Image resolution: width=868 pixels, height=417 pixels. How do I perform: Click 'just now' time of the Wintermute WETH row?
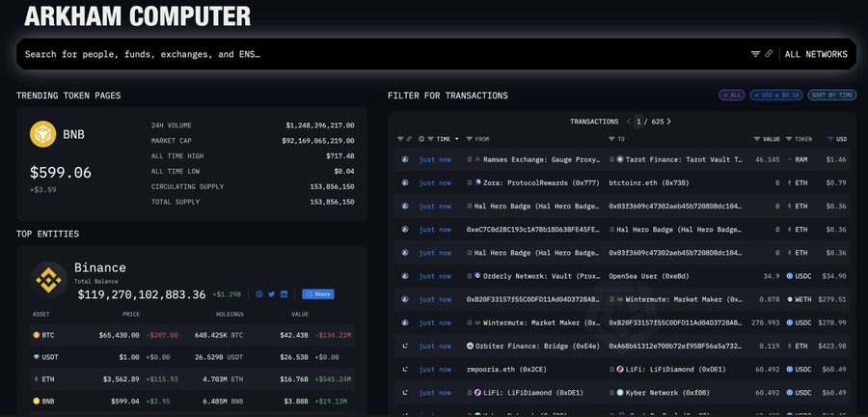435,299
